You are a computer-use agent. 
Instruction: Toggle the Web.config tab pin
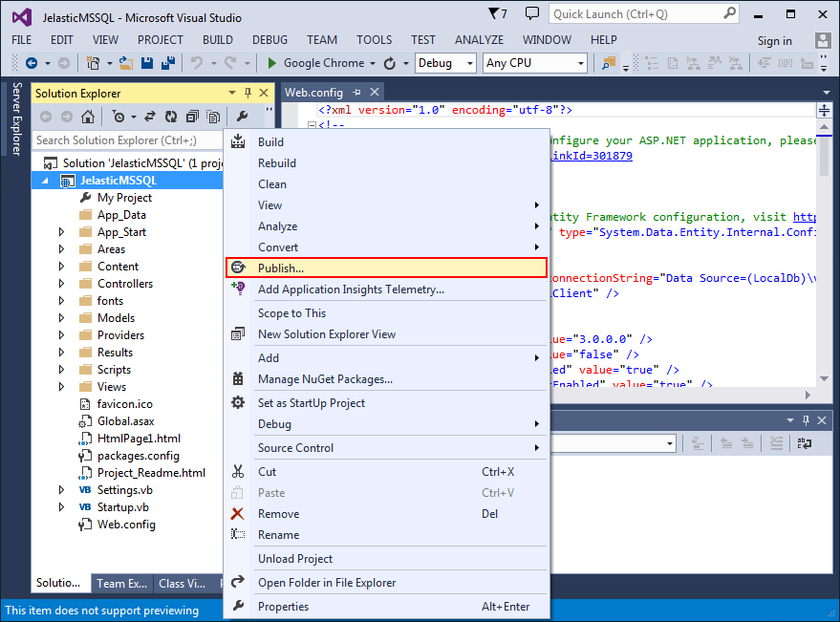[x=356, y=92]
